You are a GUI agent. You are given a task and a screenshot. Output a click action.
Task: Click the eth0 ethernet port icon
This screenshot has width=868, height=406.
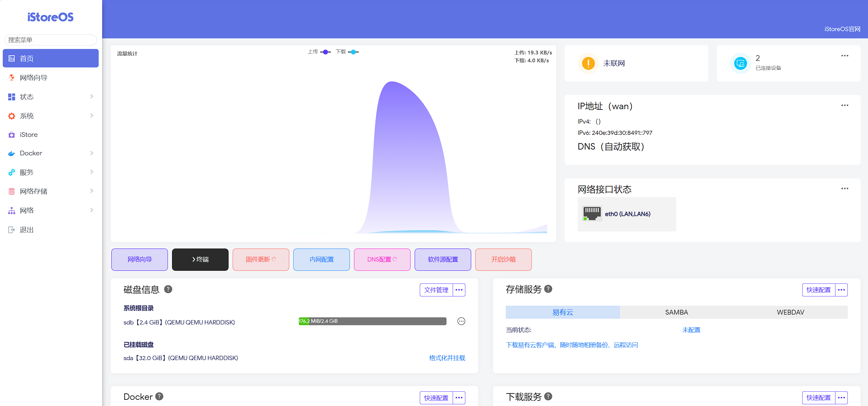tap(592, 214)
